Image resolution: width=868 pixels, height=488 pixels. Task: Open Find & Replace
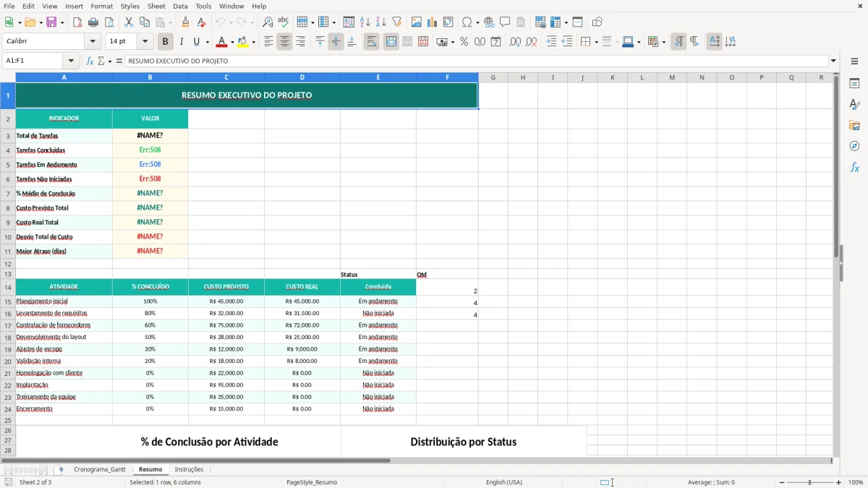coord(268,22)
